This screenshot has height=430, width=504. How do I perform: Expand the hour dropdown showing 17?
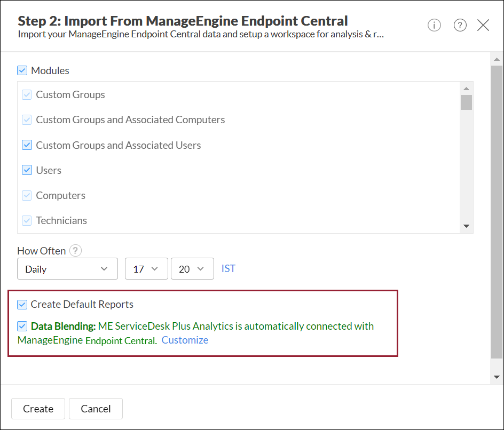pos(146,269)
